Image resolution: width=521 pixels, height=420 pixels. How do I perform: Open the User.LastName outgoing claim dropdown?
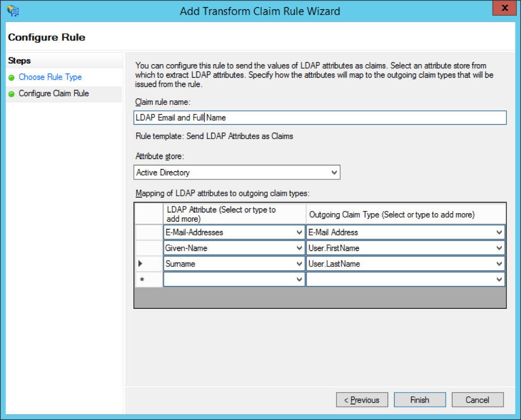[499, 264]
